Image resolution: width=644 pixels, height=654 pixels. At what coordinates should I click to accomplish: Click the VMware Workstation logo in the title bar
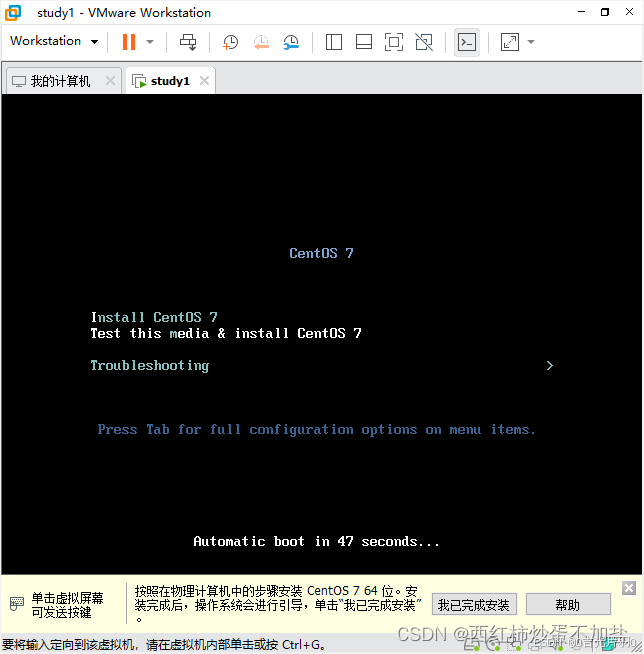pyautogui.click(x=13, y=13)
